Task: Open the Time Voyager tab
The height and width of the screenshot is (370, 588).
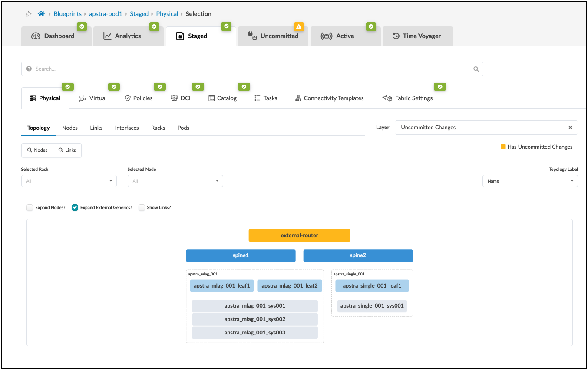Action: pos(417,36)
